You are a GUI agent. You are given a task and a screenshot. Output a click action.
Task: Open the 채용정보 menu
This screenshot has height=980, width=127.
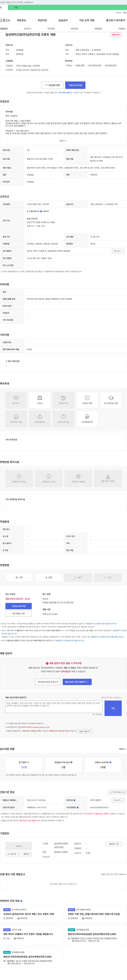[21, 20]
